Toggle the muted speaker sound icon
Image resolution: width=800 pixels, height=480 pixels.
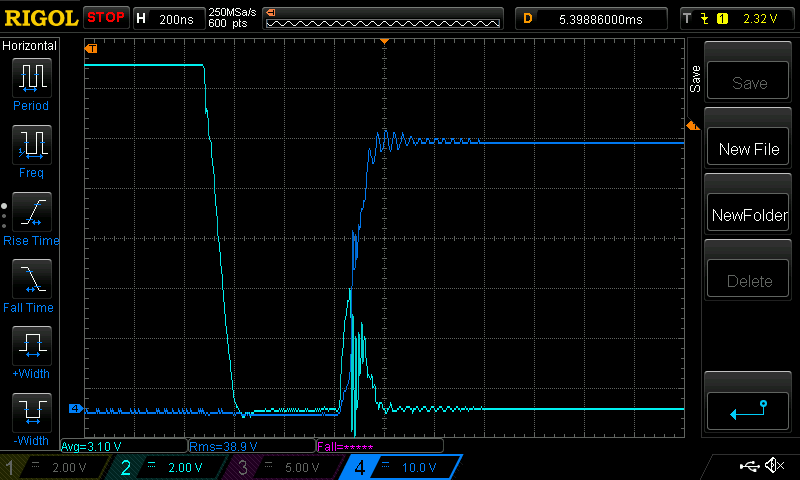coord(774,466)
